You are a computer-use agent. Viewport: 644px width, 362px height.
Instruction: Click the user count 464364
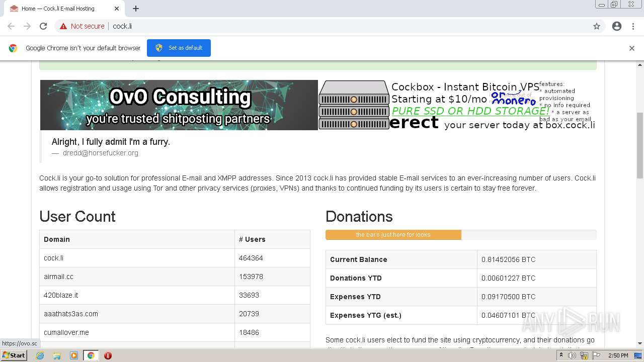pos(251,258)
